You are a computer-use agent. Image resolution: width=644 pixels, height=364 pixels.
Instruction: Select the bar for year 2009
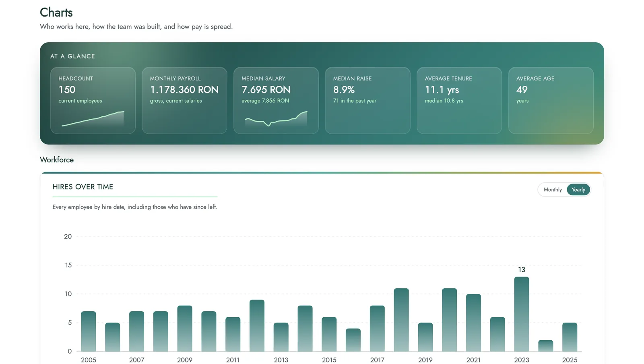185,329
